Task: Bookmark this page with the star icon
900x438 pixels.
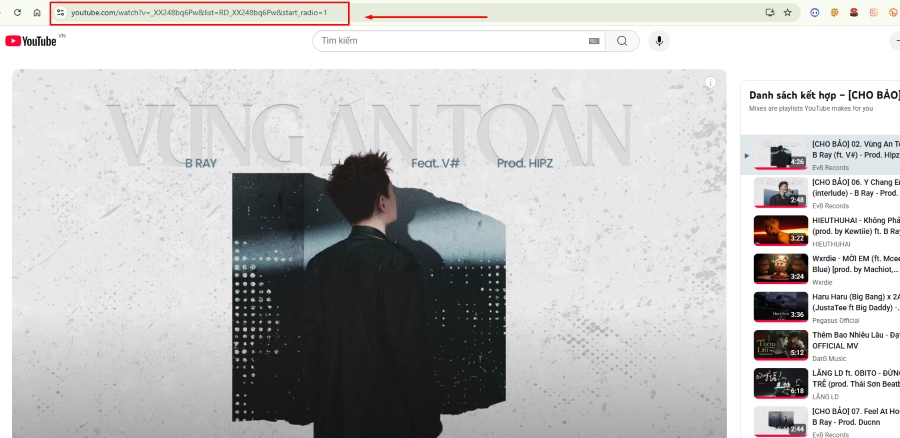Action: tap(788, 12)
